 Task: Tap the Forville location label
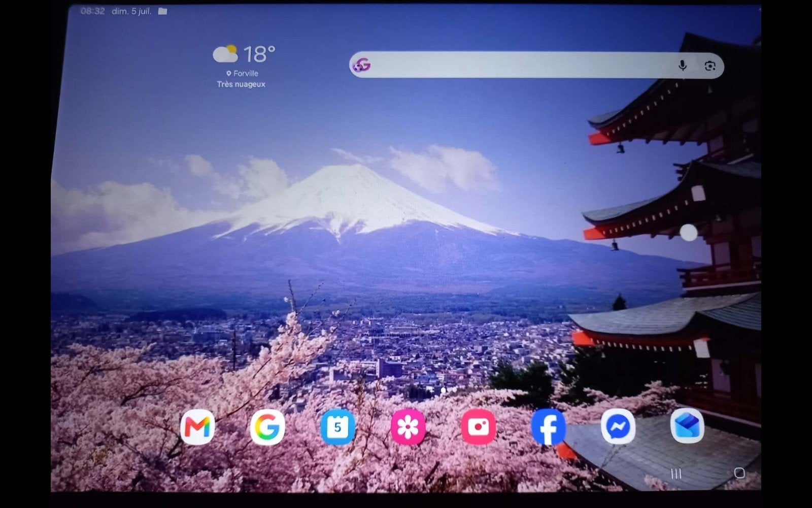[x=243, y=74]
